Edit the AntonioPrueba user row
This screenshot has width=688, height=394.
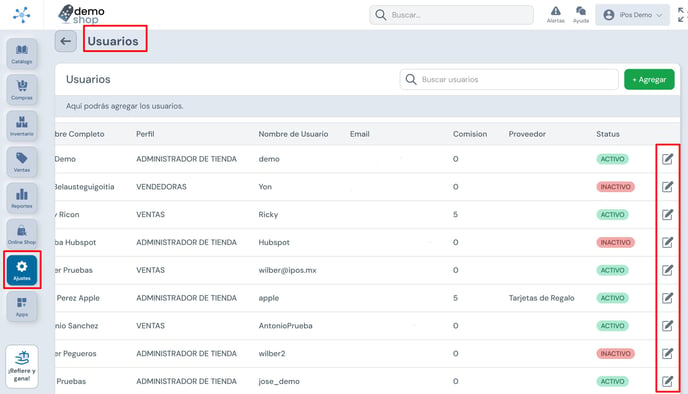pyautogui.click(x=667, y=326)
